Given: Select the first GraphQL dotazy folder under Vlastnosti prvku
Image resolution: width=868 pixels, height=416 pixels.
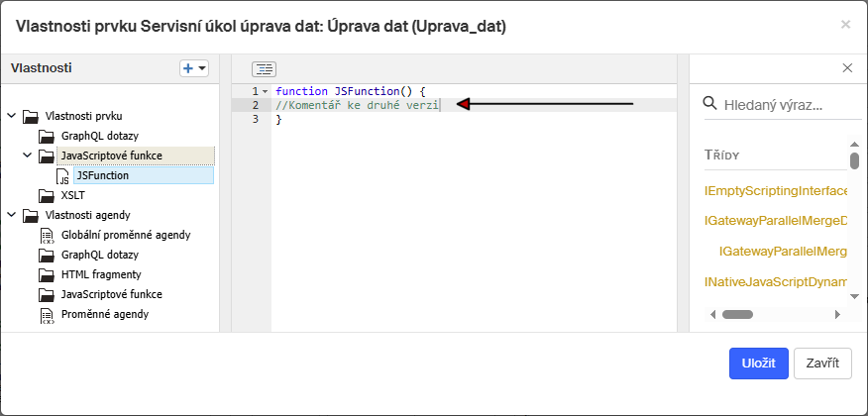Looking at the screenshot, I should [100, 136].
